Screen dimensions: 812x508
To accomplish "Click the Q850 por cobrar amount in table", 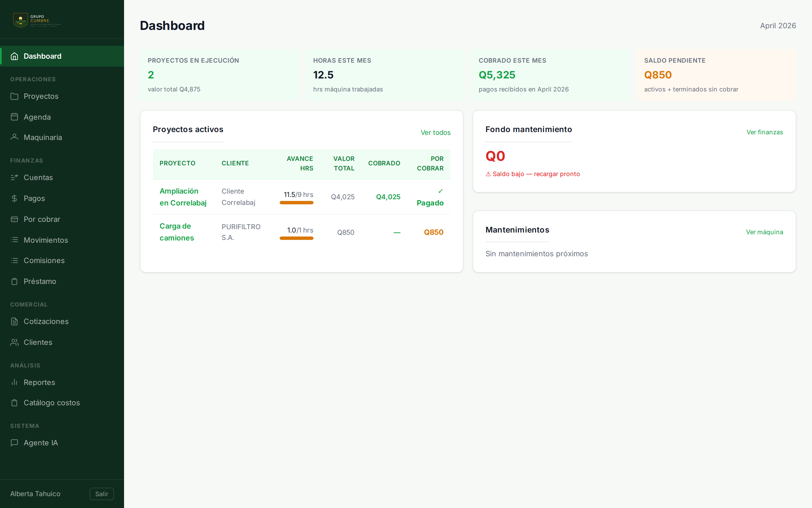I will pyautogui.click(x=434, y=232).
